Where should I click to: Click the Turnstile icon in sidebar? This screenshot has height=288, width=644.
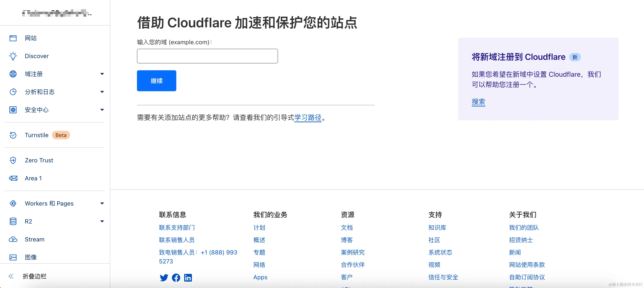click(x=13, y=135)
